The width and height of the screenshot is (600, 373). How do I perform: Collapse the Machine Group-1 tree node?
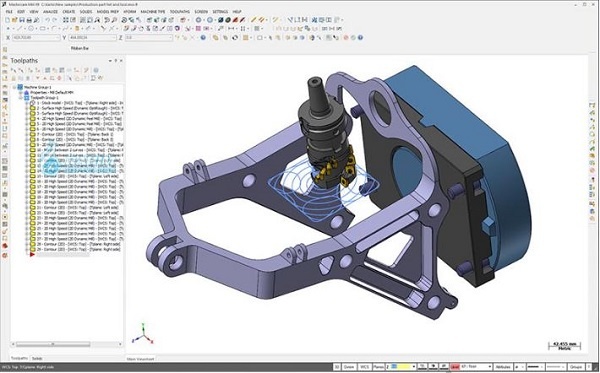(15, 87)
